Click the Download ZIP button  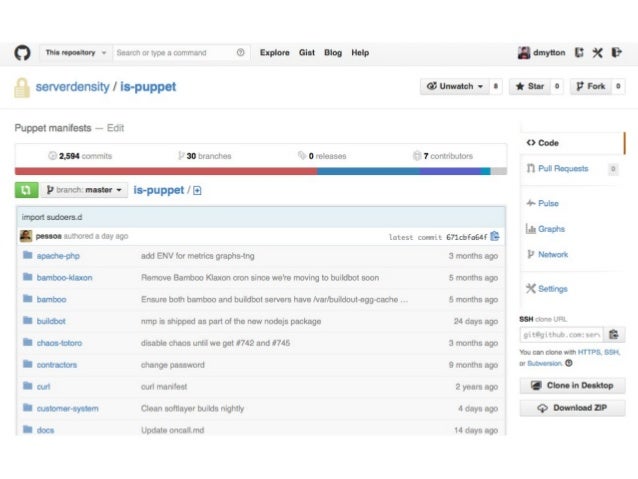click(572, 408)
